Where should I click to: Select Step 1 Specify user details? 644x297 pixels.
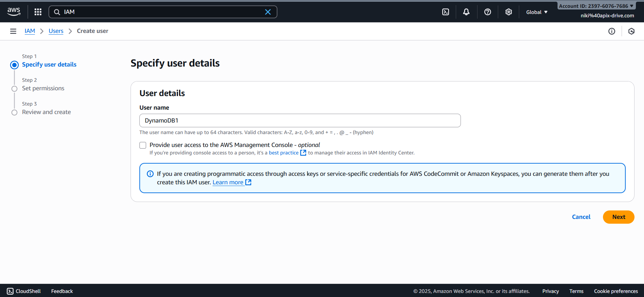point(49,64)
